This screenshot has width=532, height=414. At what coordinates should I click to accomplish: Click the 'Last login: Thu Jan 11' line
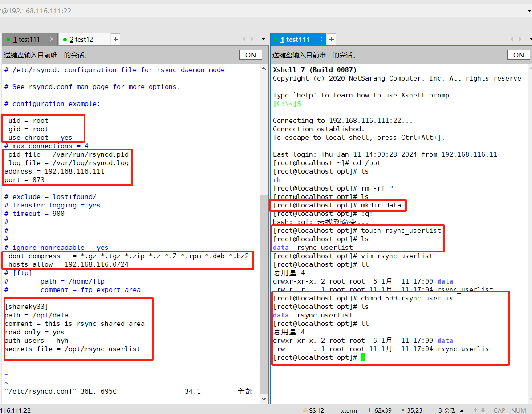tap(385, 154)
